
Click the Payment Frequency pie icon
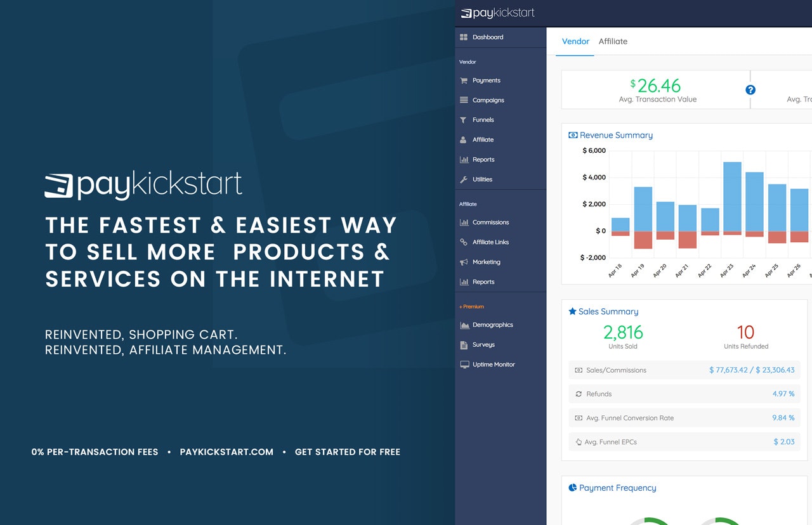pos(572,487)
